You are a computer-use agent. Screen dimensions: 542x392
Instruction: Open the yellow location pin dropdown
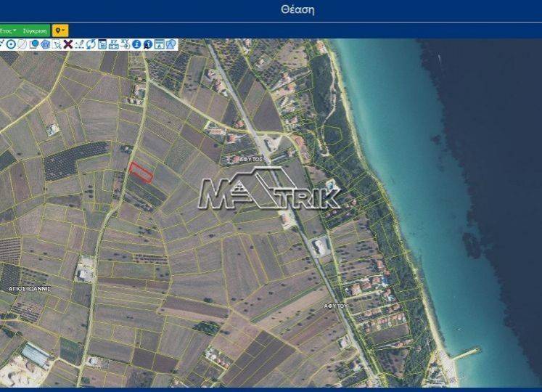click(59, 30)
